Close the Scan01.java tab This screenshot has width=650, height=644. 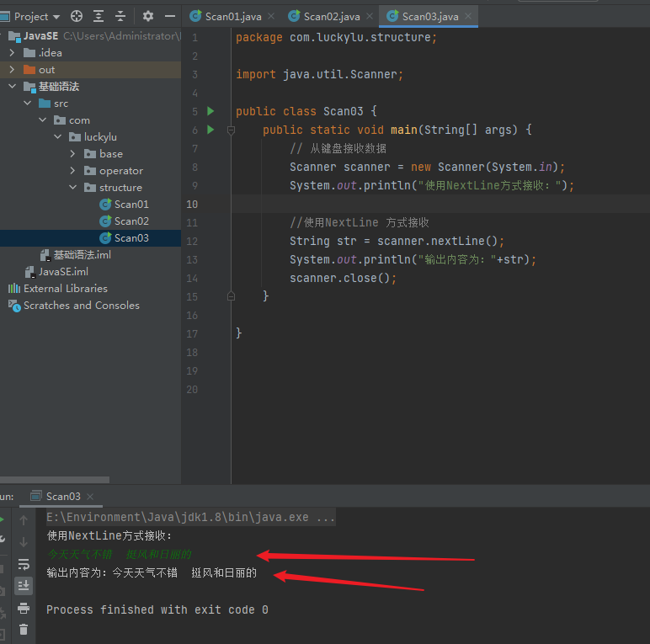[x=271, y=16]
